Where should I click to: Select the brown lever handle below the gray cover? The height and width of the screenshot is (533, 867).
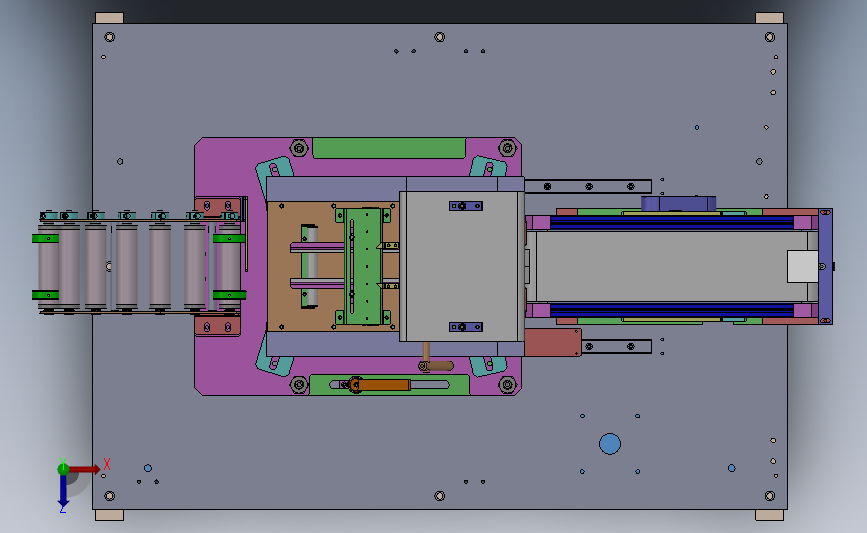coord(436,365)
